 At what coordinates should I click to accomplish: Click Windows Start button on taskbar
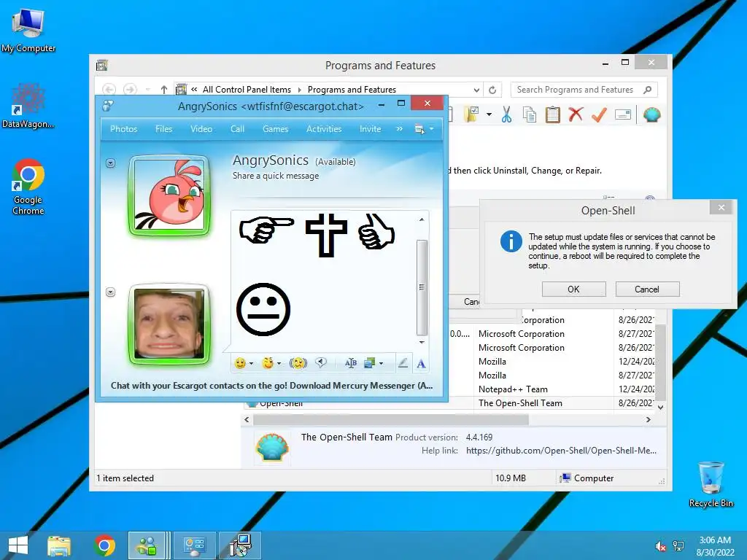(18, 545)
